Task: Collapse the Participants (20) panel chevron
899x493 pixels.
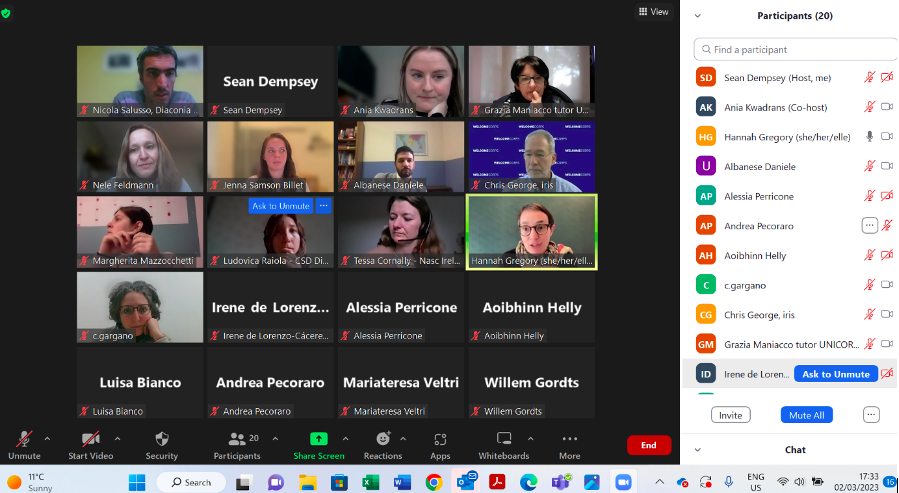Action: point(698,16)
